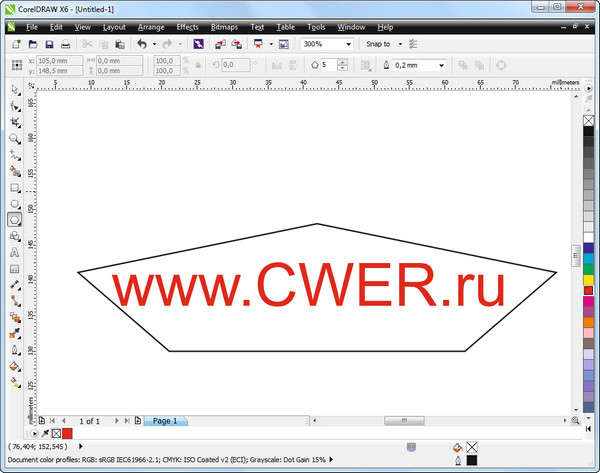The width and height of the screenshot is (600, 473).
Task: Expand the Snap to dropdown
Action: click(400, 45)
